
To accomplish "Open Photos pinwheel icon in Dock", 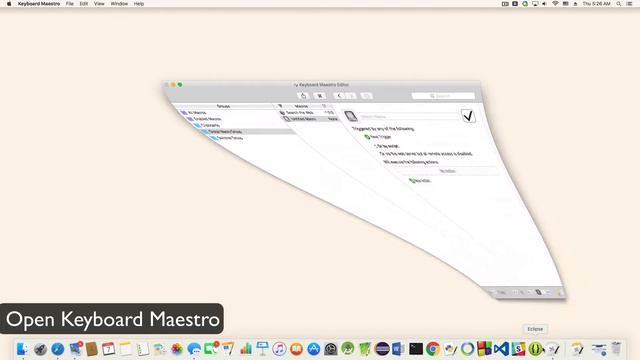I will [x=177, y=349].
